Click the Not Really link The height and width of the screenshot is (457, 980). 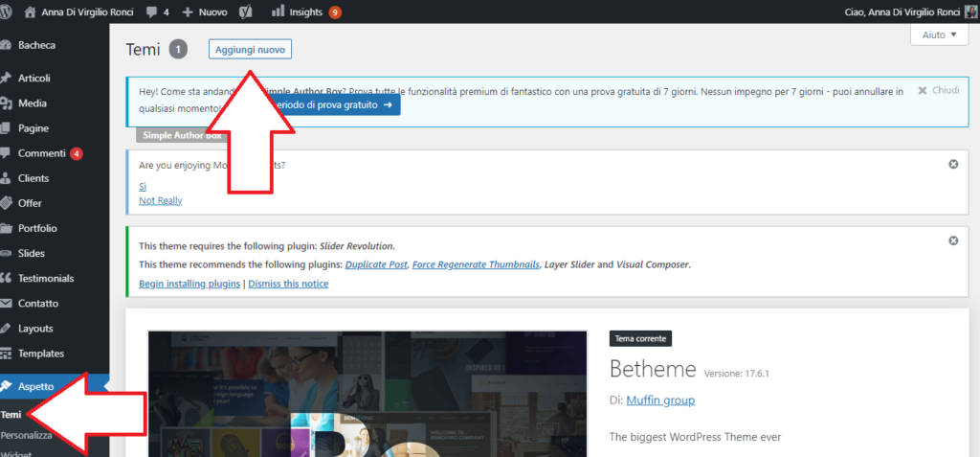(x=161, y=200)
